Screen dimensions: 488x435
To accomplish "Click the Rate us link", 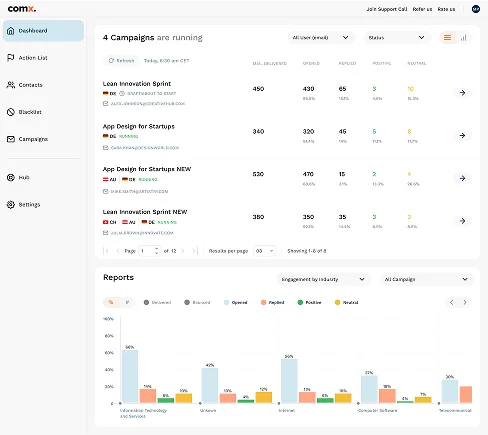I will [446, 9].
